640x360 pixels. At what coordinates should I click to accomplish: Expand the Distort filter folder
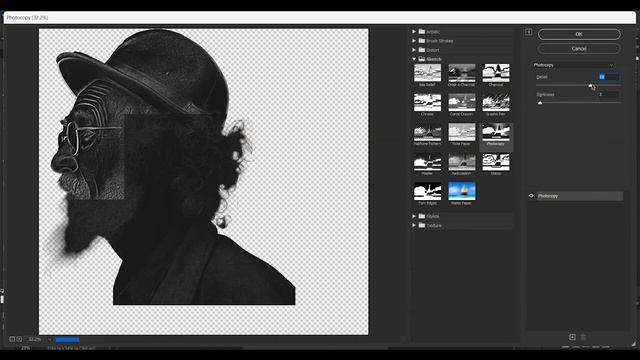[414, 50]
